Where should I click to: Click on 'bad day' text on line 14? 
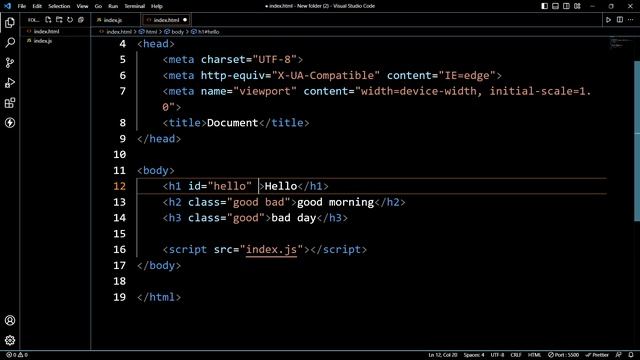coord(293,218)
